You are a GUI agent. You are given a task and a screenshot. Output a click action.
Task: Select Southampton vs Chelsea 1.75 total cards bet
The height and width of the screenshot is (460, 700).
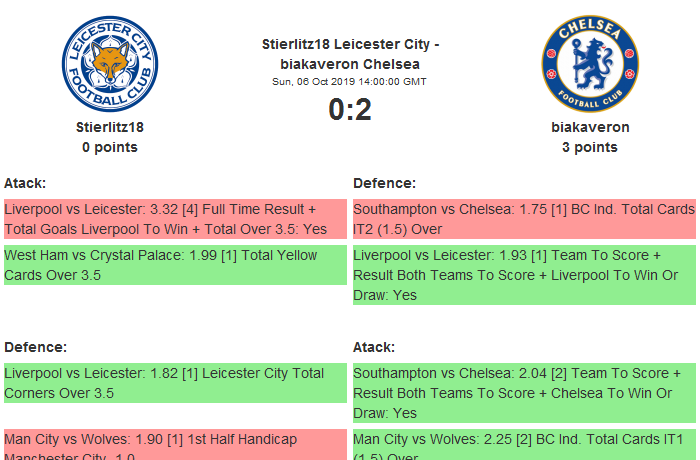[524, 219]
